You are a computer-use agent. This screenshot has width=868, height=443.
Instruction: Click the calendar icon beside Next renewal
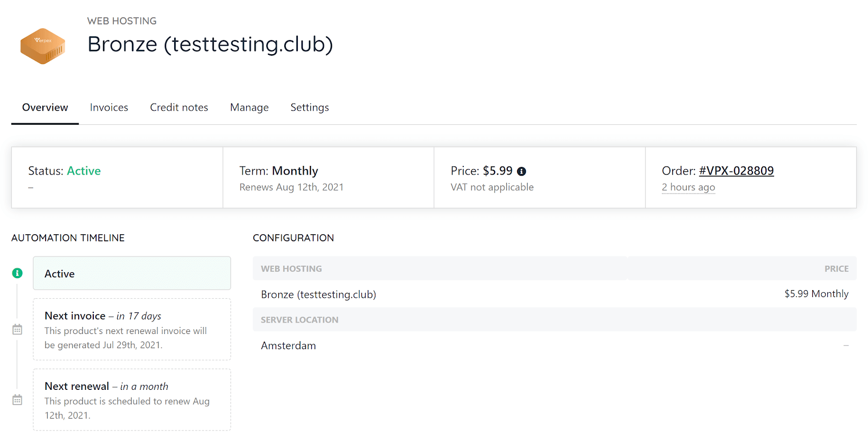pyautogui.click(x=17, y=400)
